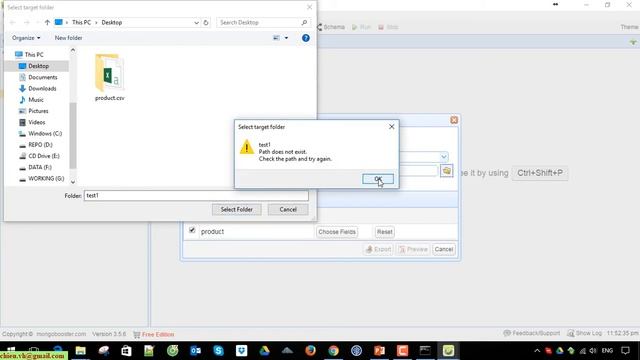The width and height of the screenshot is (640, 360).
Task: Open the Theme menu
Action: [629, 27]
